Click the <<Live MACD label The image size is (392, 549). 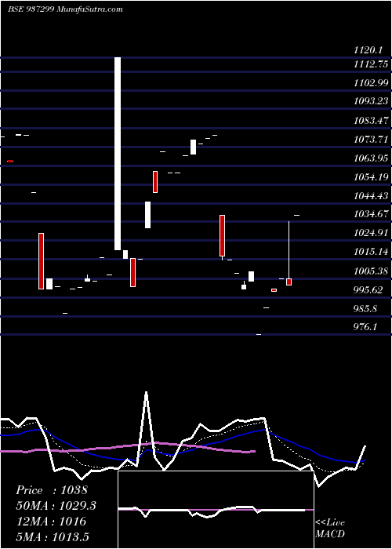pos(330,529)
